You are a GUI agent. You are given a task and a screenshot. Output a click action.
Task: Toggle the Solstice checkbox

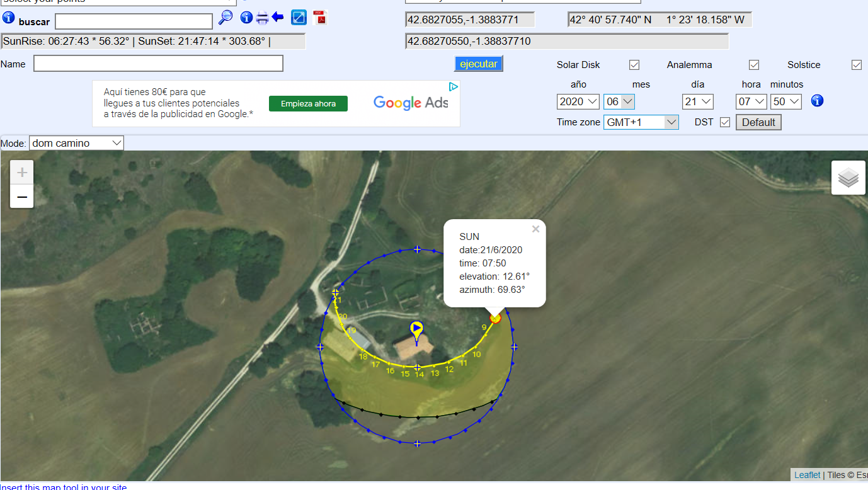[857, 65]
